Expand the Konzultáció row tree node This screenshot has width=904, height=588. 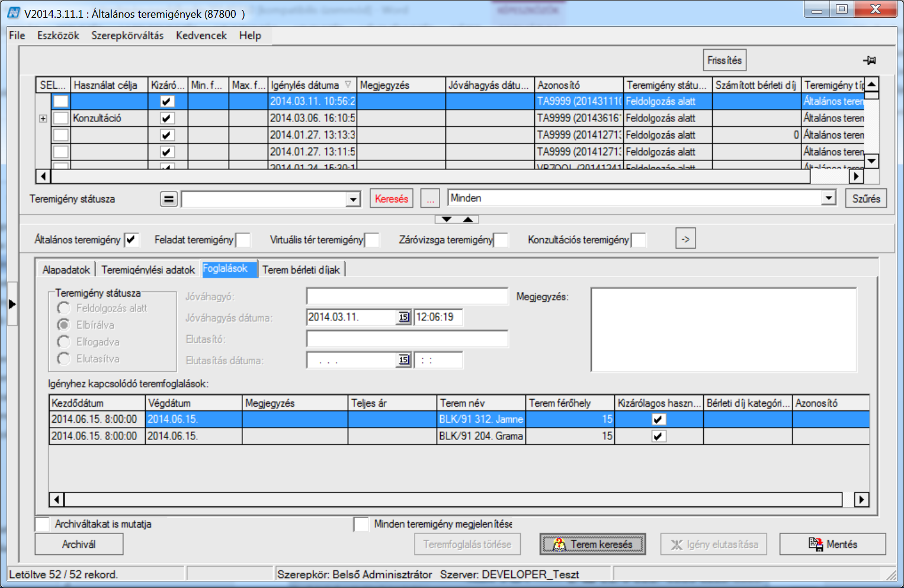point(43,118)
